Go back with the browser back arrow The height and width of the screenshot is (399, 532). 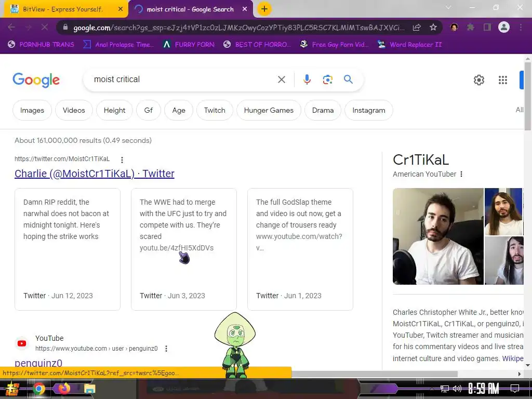tap(11, 28)
